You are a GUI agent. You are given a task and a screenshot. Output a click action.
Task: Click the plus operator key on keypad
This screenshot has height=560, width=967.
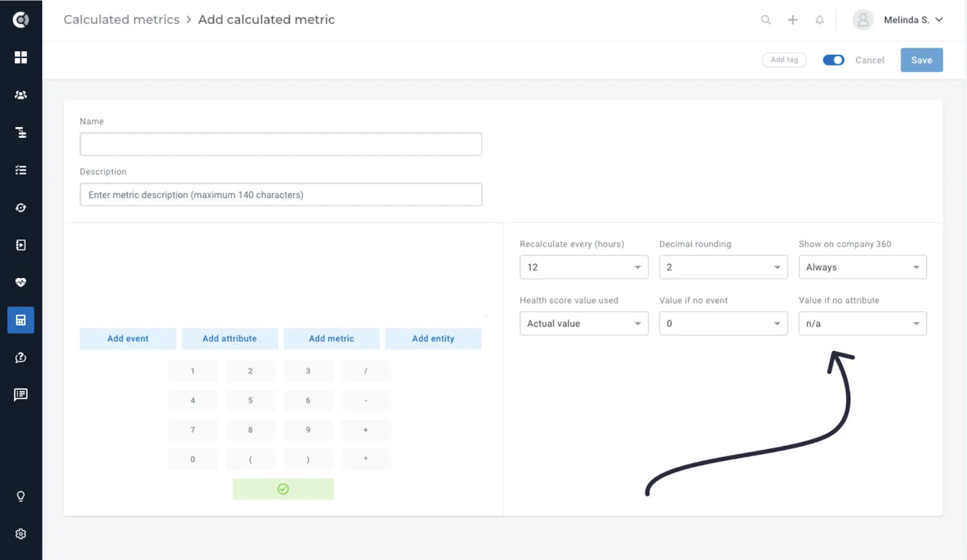click(366, 430)
